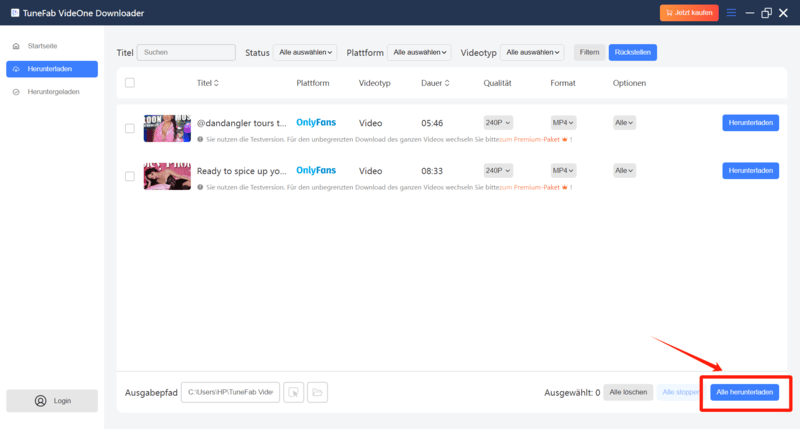Screen dimensions: 800x429
Task: Click the Alle löschen button
Action: [x=628, y=392]
